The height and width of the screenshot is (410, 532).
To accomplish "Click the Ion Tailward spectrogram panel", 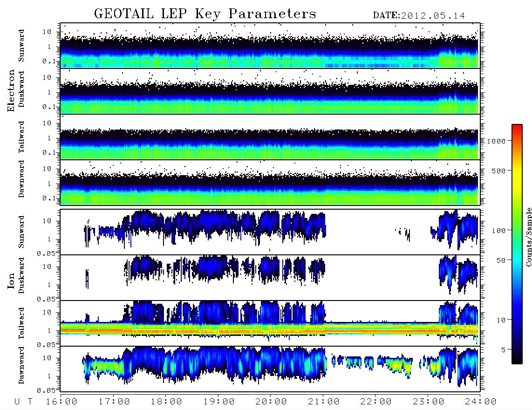I will [x=270, y=323].
